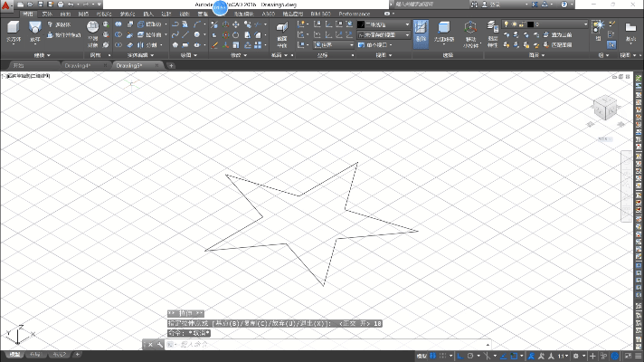This screenshot has height=362, width=644.
Task: Click the Plot printer icon
Action: (61, 5)
